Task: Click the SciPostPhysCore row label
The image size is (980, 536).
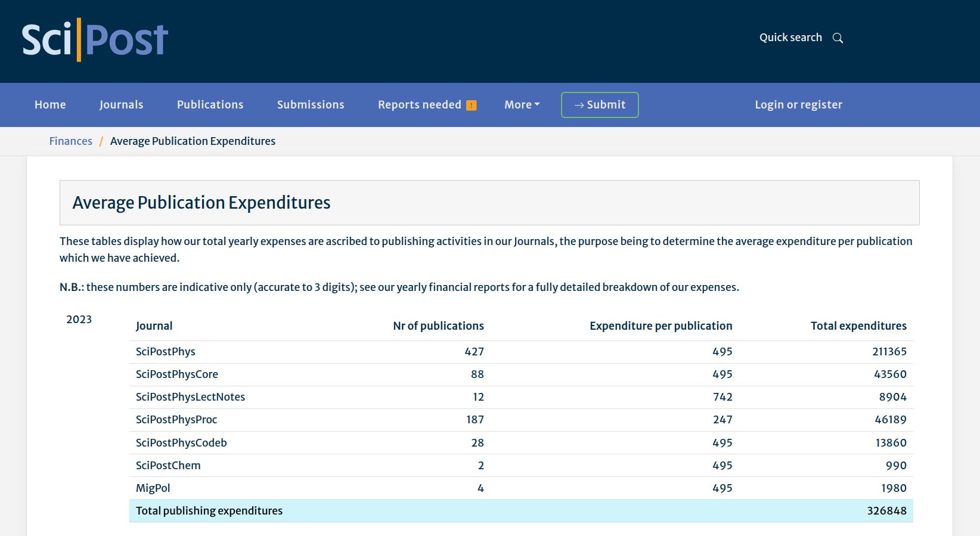Action: point(177,374)
